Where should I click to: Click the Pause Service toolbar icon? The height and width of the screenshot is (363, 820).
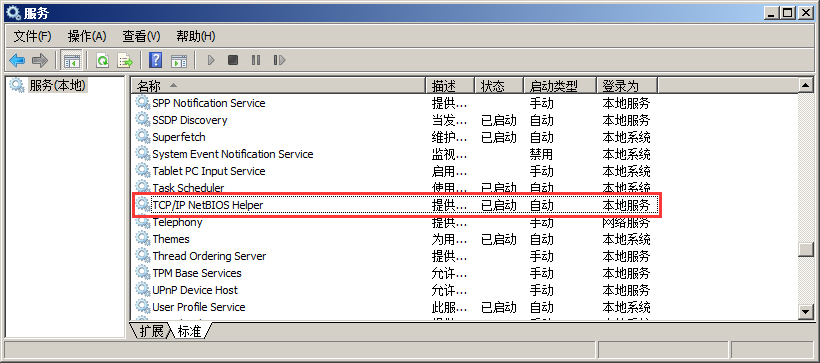click(x=256, y=60)
